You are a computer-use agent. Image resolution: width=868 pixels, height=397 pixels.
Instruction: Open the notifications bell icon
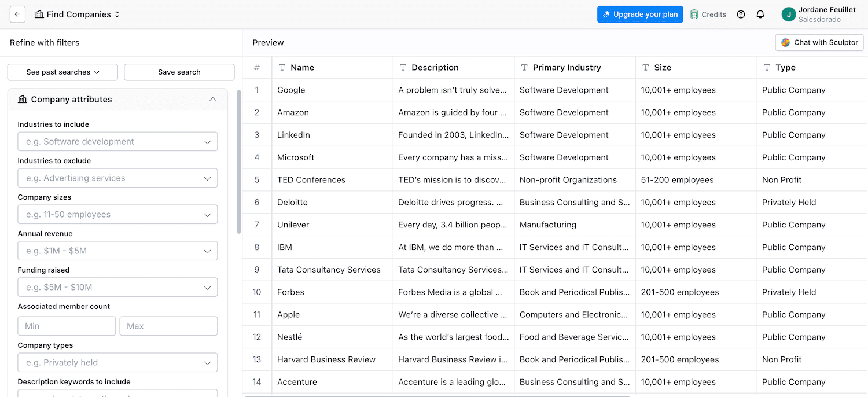click(x=760, y=14)
